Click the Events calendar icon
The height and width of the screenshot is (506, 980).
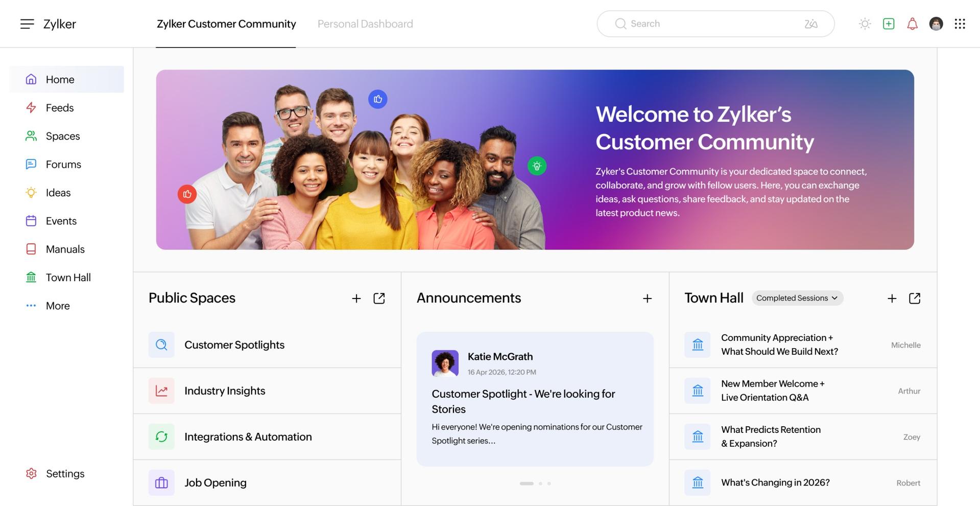31,221
